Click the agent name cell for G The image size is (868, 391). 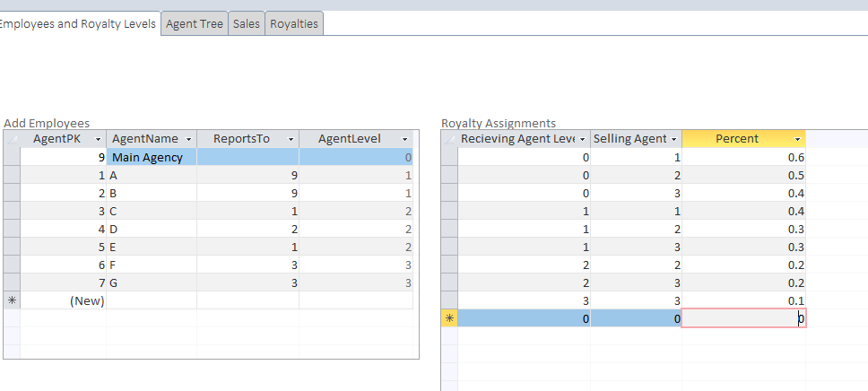coord(151,282)
